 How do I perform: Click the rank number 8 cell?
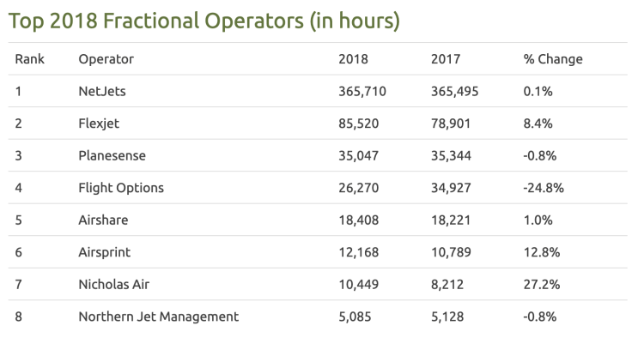(19, 317)
